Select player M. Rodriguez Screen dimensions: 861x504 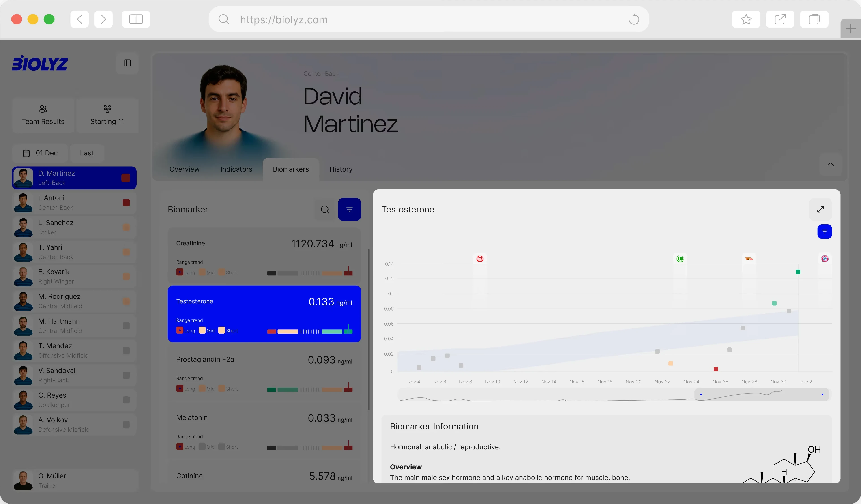[74, 301]
